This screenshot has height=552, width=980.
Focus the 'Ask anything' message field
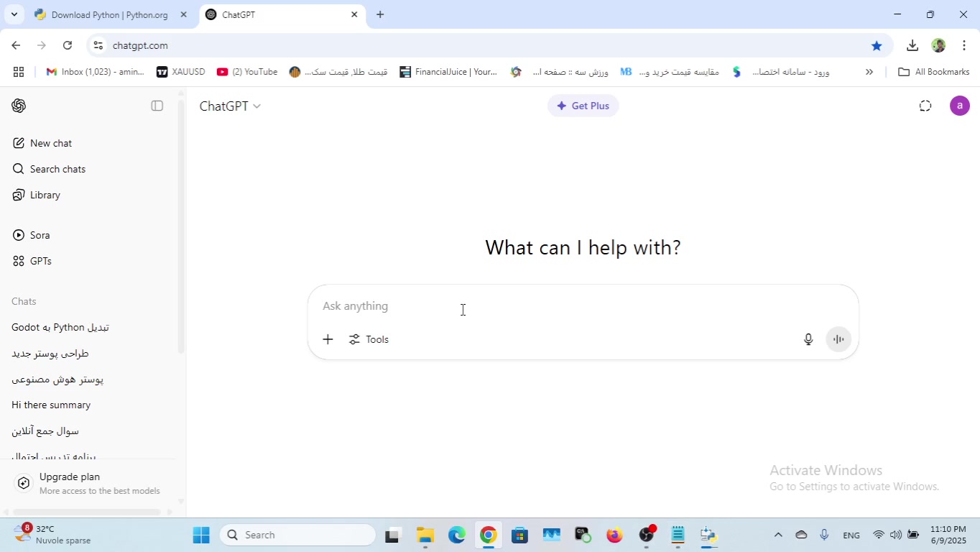coord(583,306)
